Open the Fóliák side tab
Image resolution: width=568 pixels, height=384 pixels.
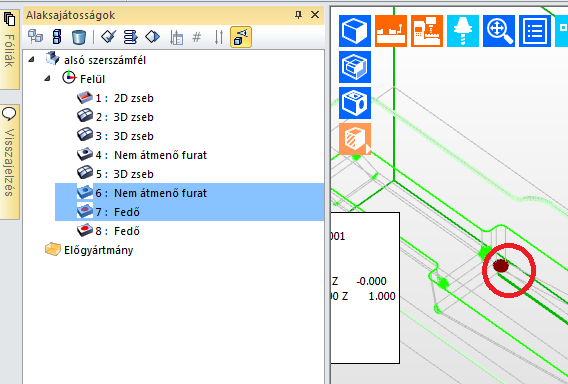[x=9, y=41]
